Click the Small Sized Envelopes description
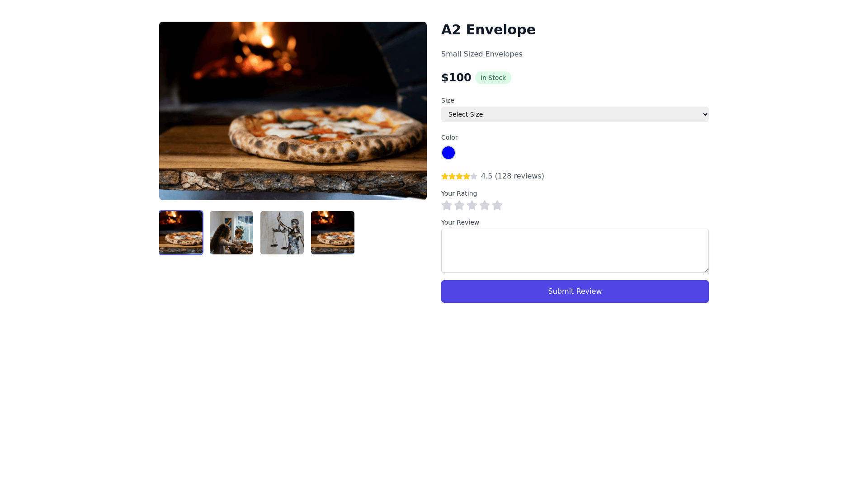 pyautogui.click(x=481, y=54)
